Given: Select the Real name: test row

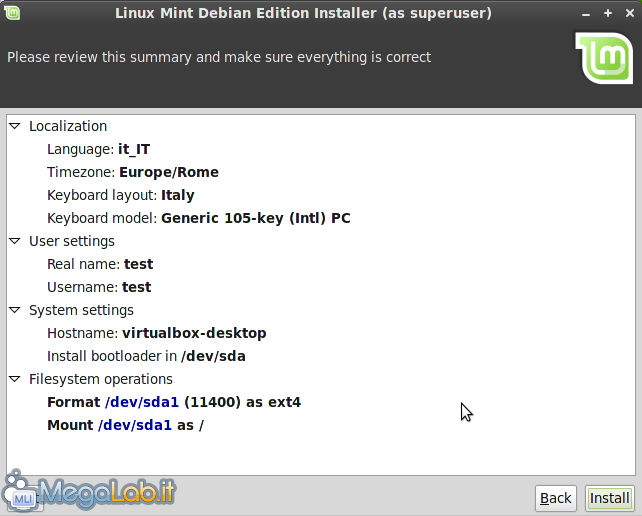Looking at the screenshot, I should pyautogui.click(x=99, y=264).
